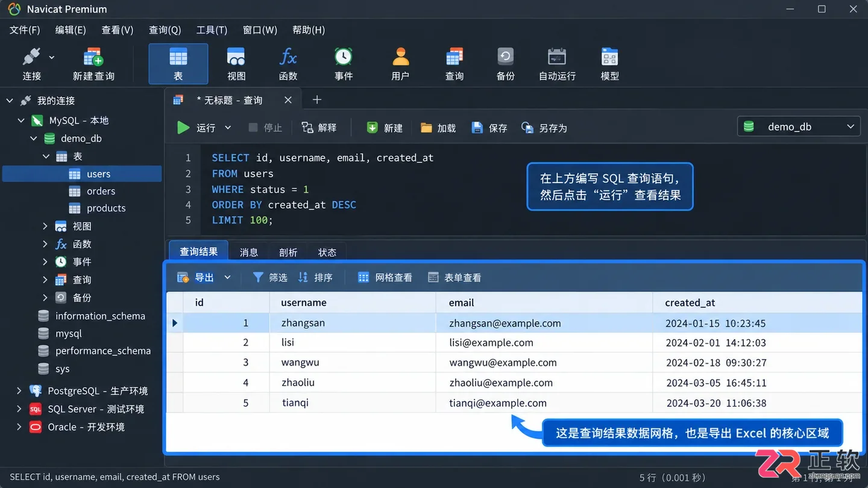Expand the 视图 tree node

[x=45, y=227]
